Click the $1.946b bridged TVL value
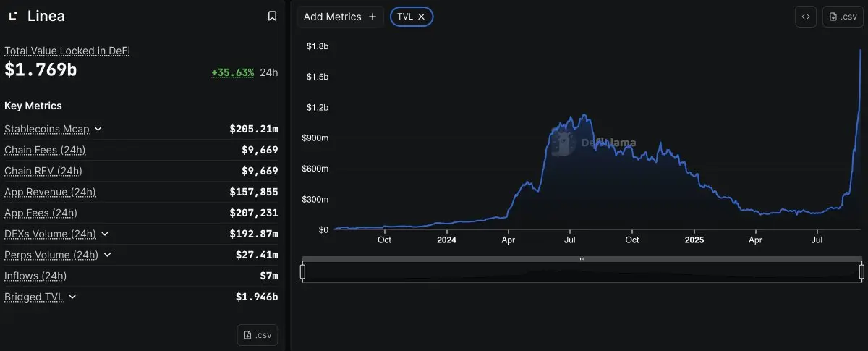This screenshot has width=868, height=351. (257, 297)
